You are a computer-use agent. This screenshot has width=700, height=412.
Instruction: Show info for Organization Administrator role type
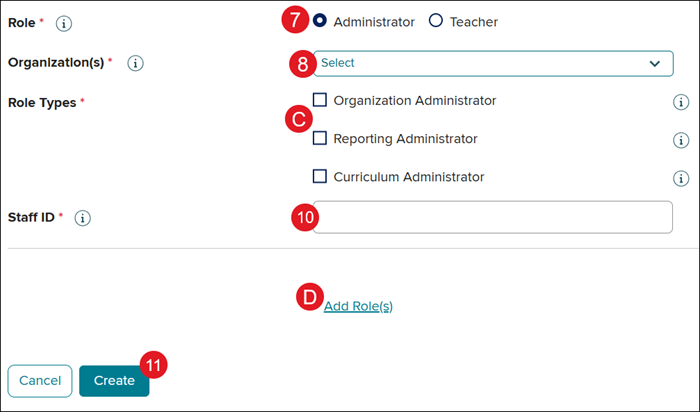(681, 102)
